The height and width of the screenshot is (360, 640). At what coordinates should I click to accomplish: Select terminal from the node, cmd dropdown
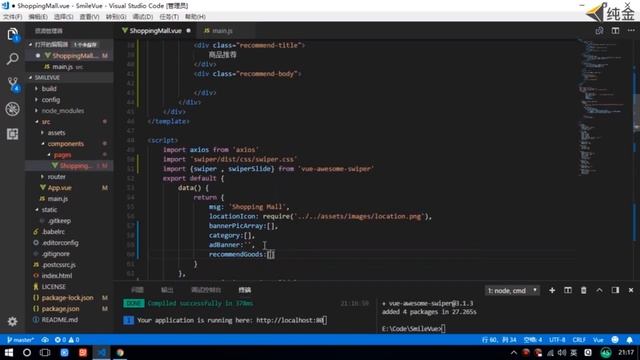click(512, 291)
